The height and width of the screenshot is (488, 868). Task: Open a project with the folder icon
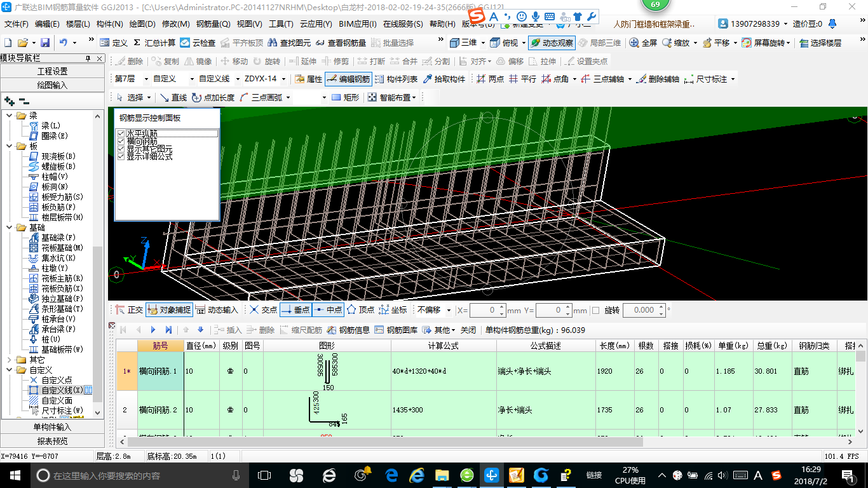pos(23,43)
